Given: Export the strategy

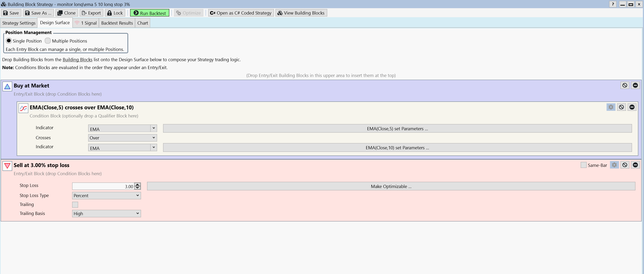Looking at the screenshot, I should click(x=91, y=13).
